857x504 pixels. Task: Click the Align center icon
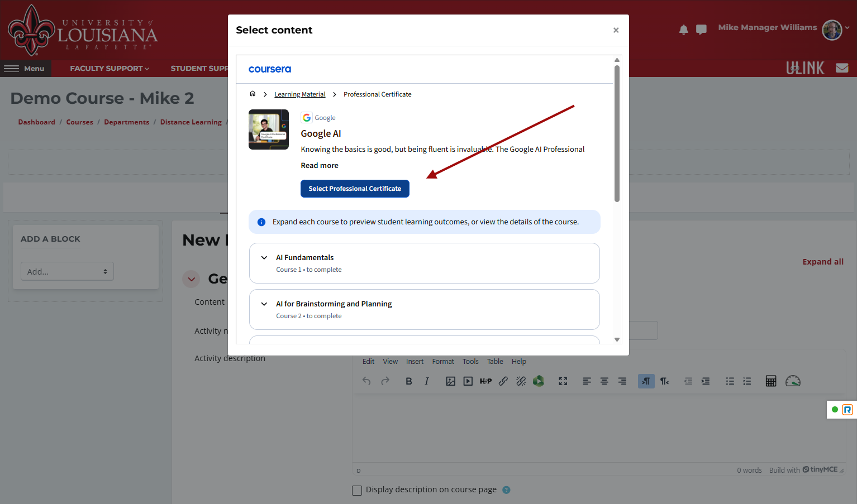click(x=604, y=381)
